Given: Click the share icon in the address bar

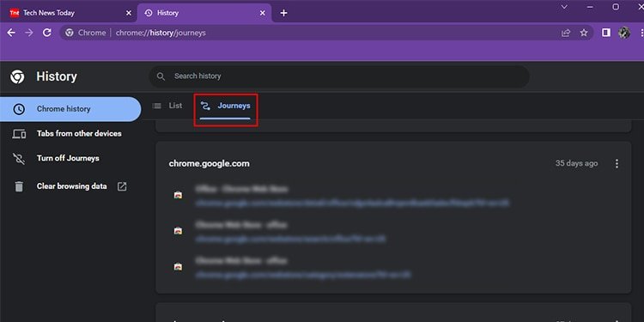Looking at the screenshot, I should coord(566,33).
